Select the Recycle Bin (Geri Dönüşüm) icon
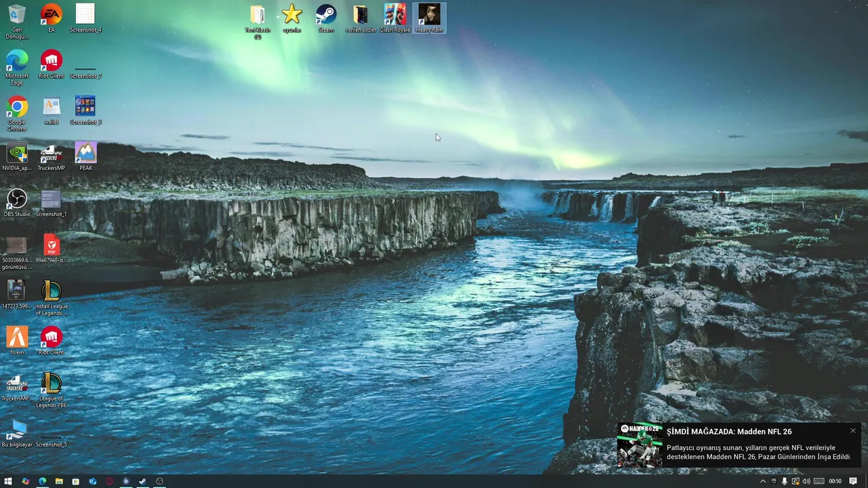The height and width of the screenshot is (488, 868). (17, 21)
